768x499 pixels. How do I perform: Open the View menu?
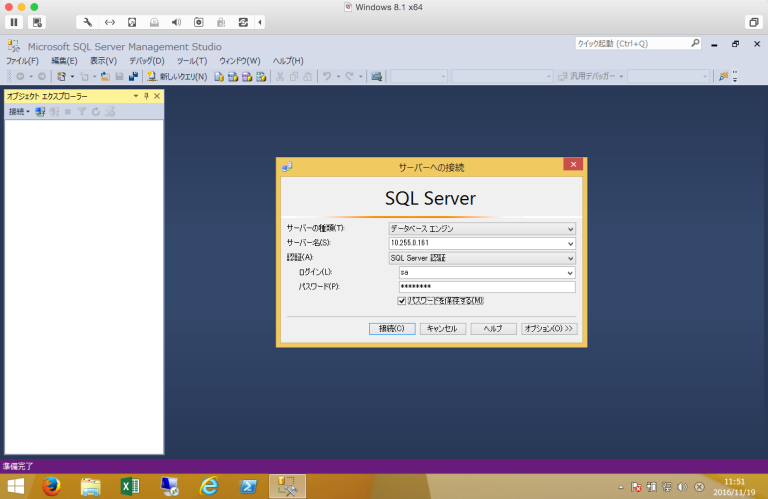103,61
